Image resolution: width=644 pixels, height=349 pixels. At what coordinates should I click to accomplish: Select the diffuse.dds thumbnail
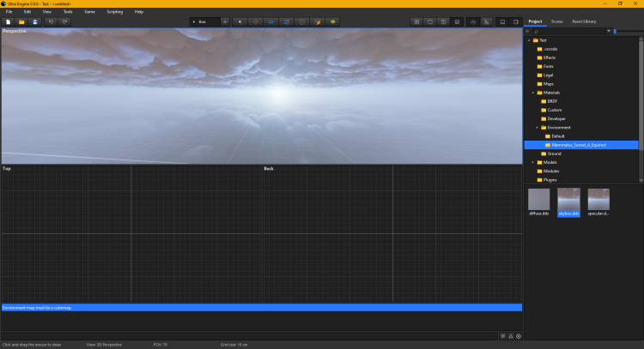538,201
